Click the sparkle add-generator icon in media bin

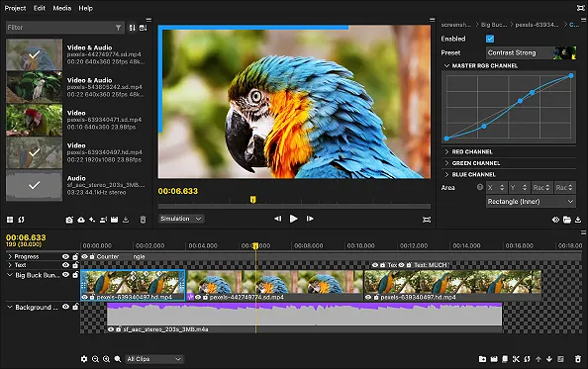point(92,220)
